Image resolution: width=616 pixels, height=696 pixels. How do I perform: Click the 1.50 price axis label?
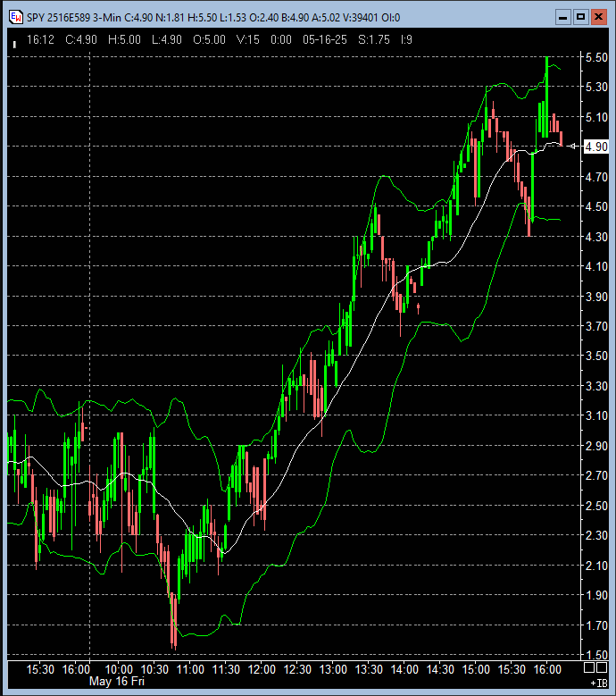pyautogui.click(x=596, y=655)
